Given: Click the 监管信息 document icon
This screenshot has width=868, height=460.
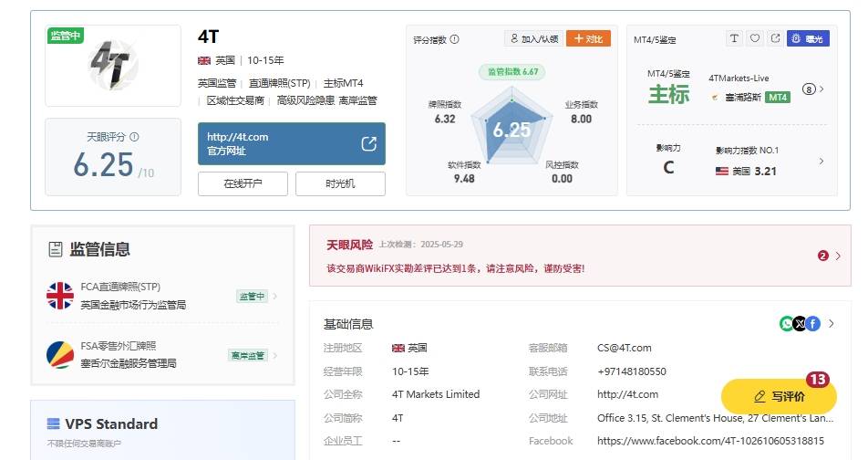Looking at the screenshot, I should (56, 249).
